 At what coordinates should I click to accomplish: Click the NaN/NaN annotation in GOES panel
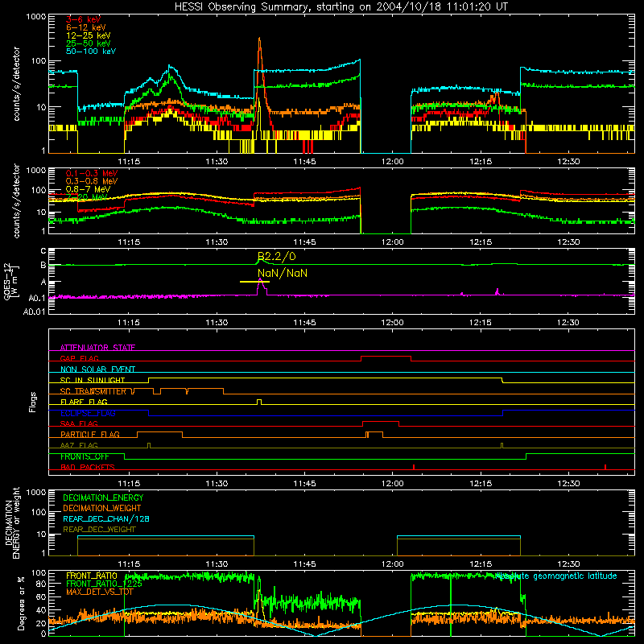(283, 273)
